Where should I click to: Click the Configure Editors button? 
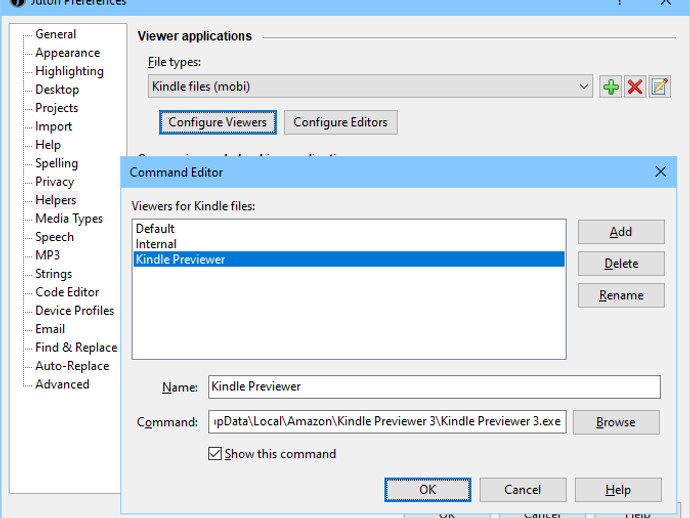click(341, 122)
